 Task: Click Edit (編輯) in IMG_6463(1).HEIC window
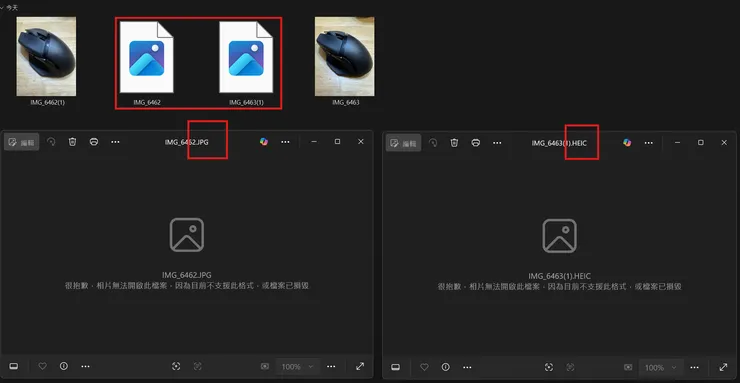tap(404, 143)
